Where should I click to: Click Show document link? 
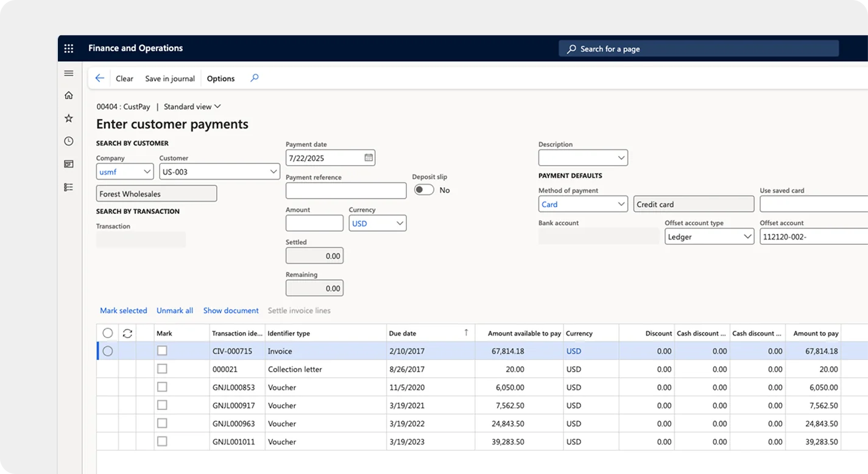coord(231,311)
